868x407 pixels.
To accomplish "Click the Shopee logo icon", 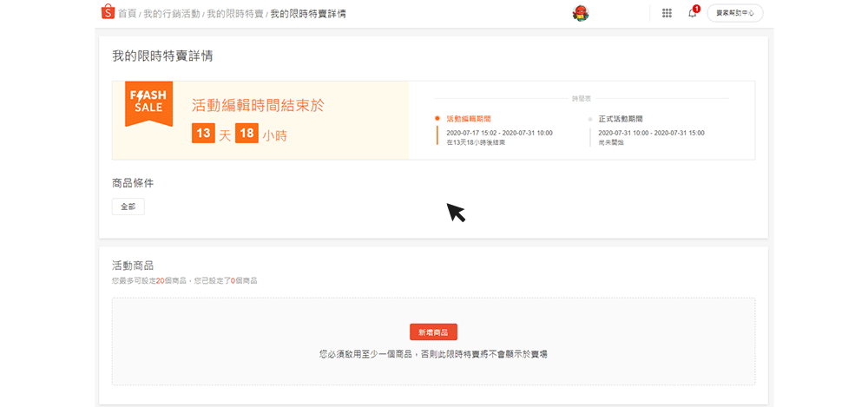I will [108, 13].
